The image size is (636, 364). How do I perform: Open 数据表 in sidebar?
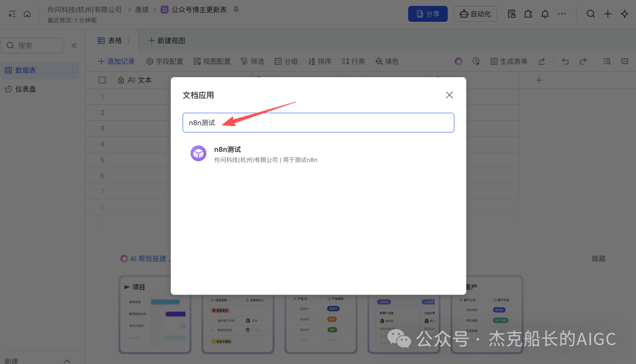40,70
